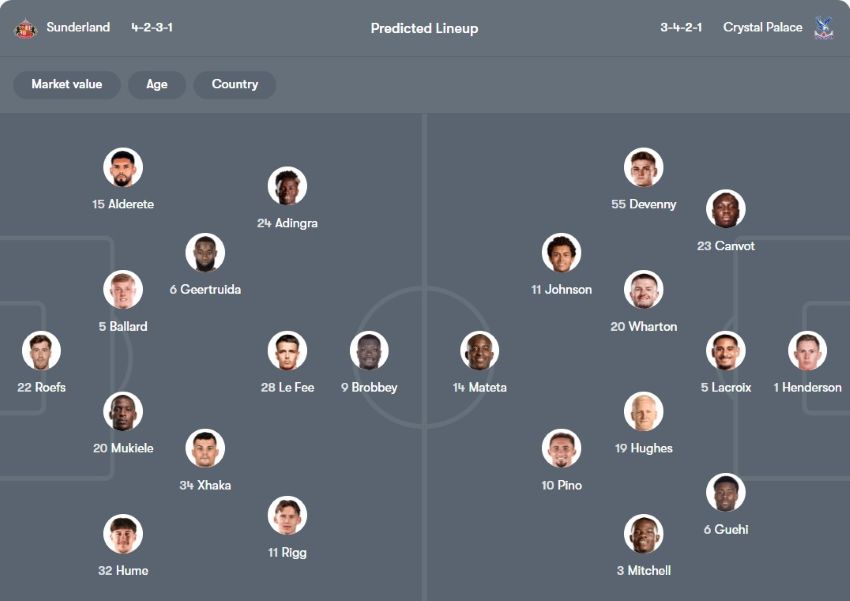Select Brobbey's player avatar
The image size is (850, 601).
pos(369,351)
